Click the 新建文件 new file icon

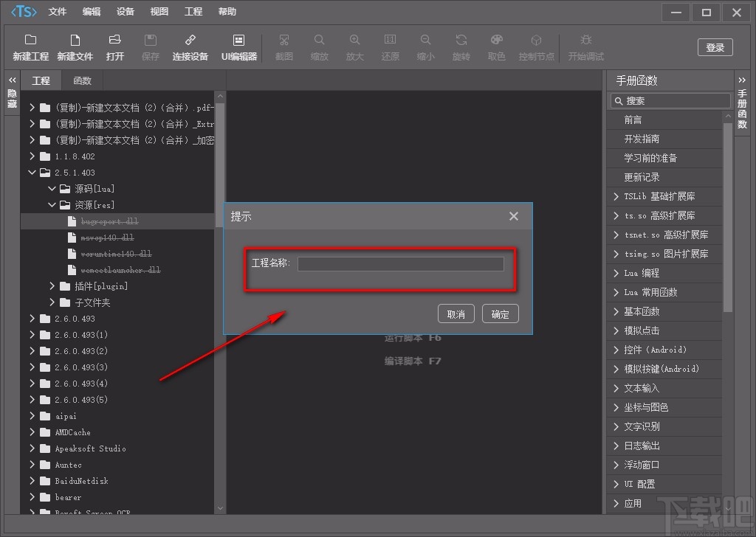point(75,41)
